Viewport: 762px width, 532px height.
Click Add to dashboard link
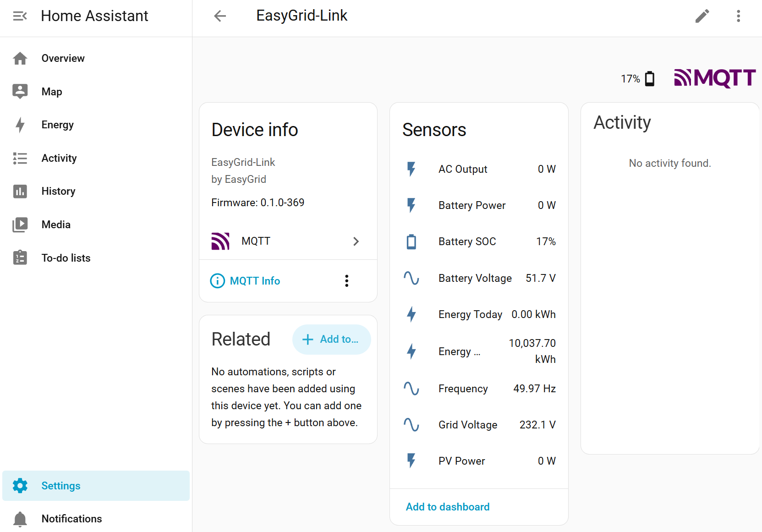(x=448, y=507)
